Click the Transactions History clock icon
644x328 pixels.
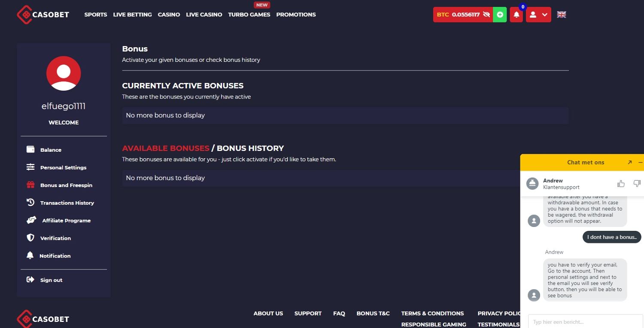point(30,202)
